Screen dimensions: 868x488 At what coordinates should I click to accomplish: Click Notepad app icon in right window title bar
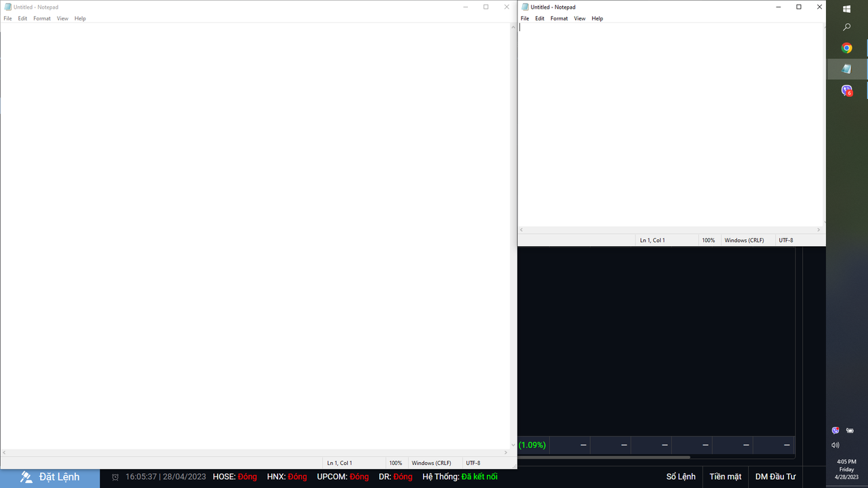tap(526, 7)
